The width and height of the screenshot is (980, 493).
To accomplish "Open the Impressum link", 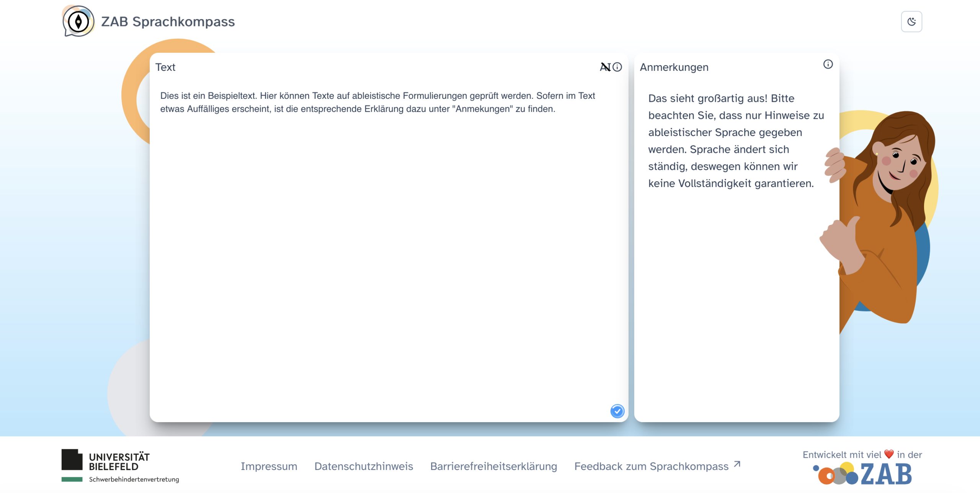I will click(269, 466).
